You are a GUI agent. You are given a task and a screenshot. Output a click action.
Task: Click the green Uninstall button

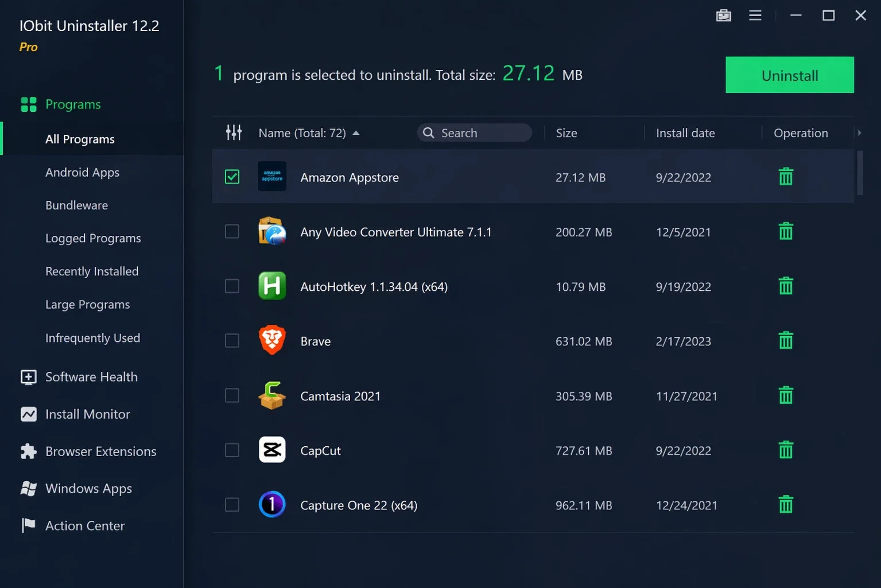tap(790, 75)
